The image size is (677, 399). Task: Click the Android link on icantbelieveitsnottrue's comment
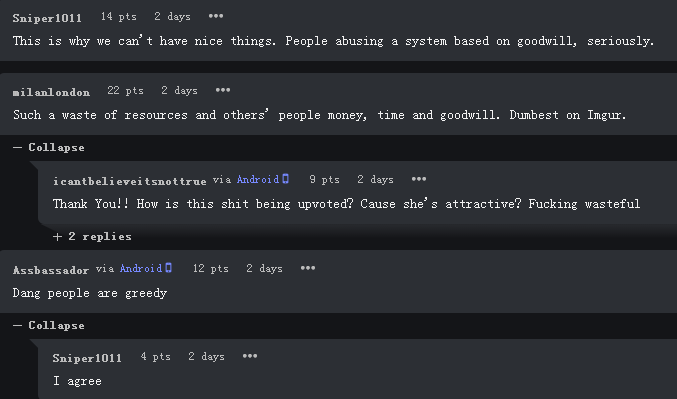click(x=258, y=179)
